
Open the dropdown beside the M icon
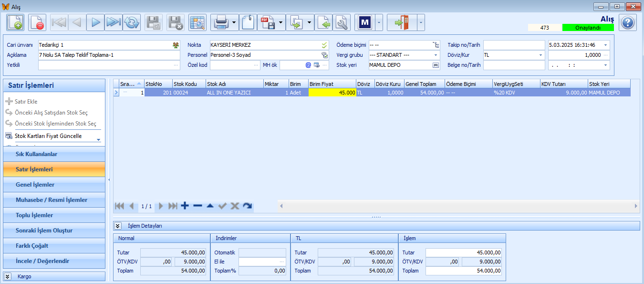(379, 22)
